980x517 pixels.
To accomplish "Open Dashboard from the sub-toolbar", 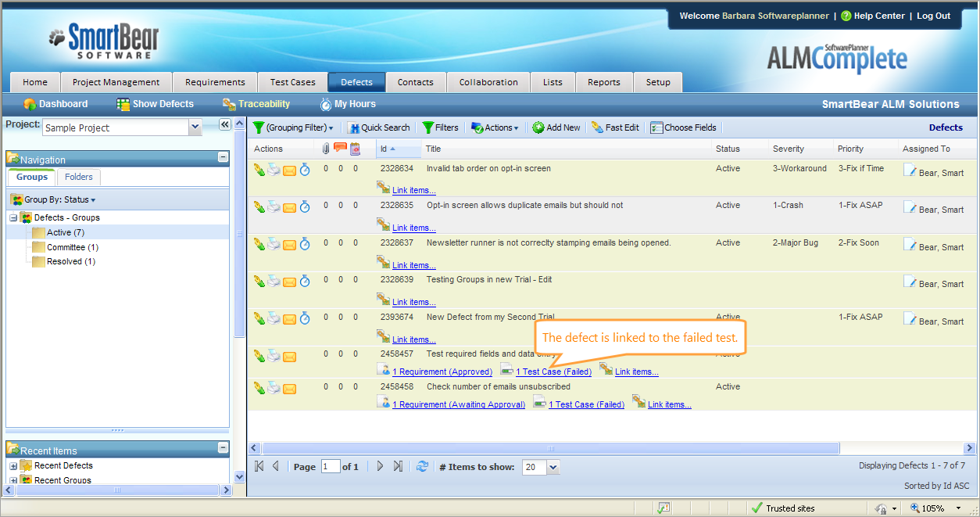I will (55, 104).
